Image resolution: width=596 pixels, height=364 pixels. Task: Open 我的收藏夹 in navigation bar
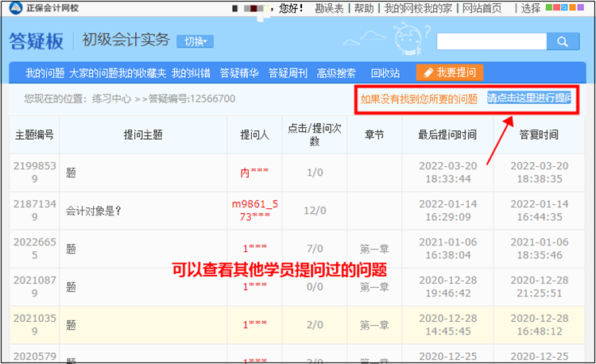click(143, 72)
